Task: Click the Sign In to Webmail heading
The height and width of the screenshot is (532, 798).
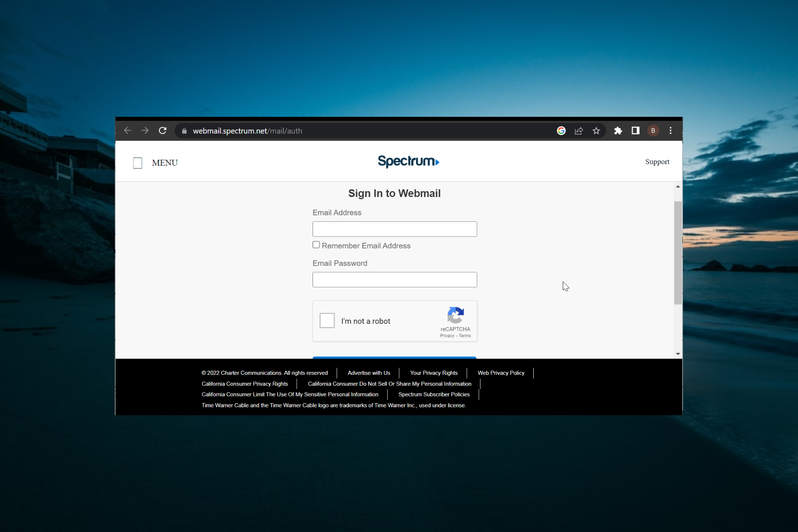Action: [394, 193]
